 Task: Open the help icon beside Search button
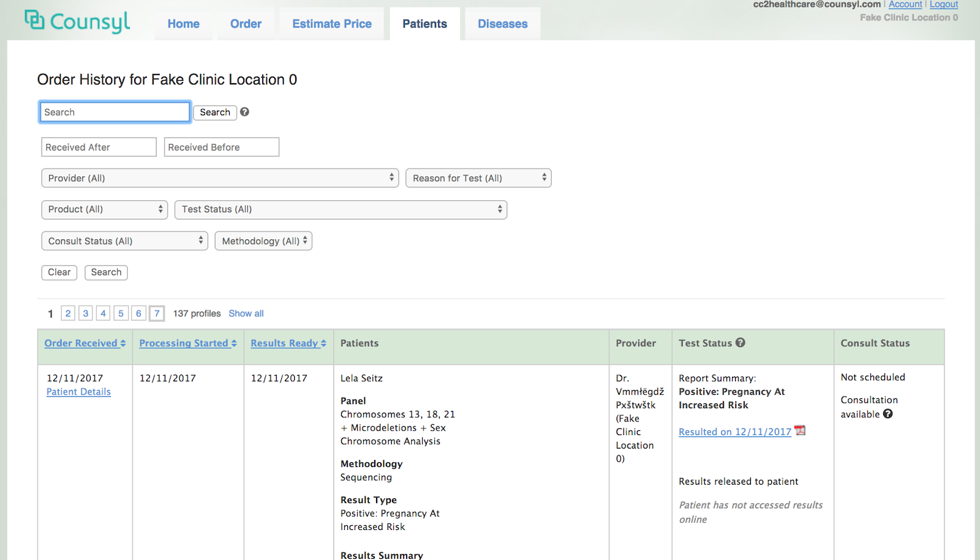(244, 112)
